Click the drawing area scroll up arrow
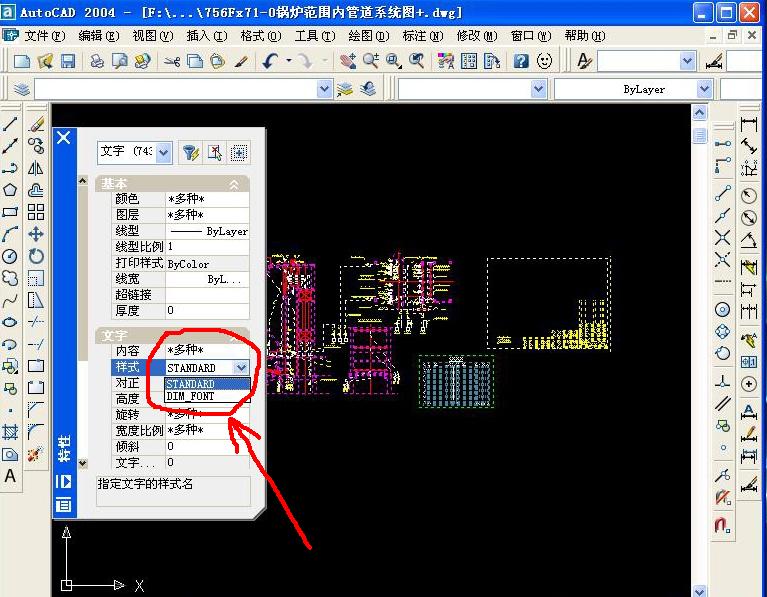The image size is (767, 597). pos(700,114)
